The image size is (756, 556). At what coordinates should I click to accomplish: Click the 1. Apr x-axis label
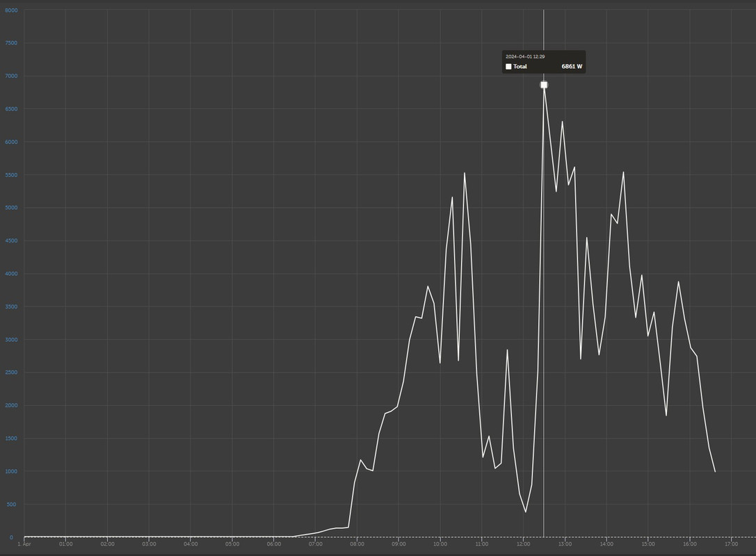pyautogui.click(x=24, y=544)
